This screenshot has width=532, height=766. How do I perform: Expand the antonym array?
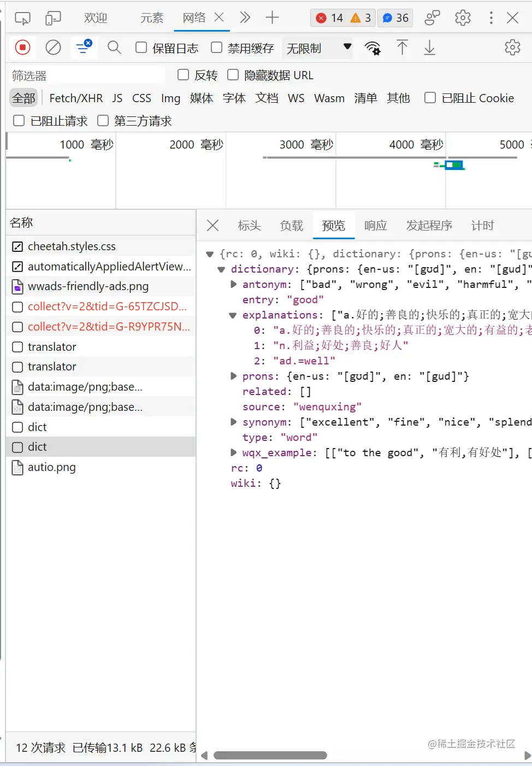tap(233, 285)
